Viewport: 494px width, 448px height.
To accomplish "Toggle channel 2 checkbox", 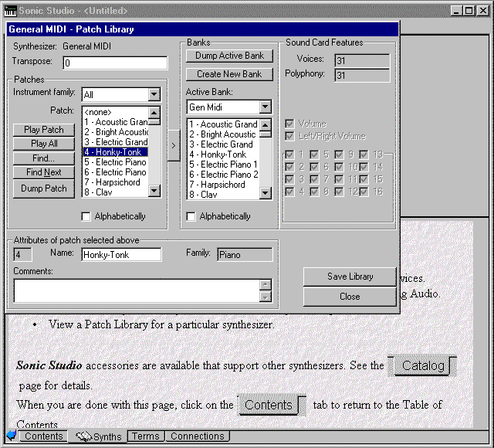I will [289, 167].
